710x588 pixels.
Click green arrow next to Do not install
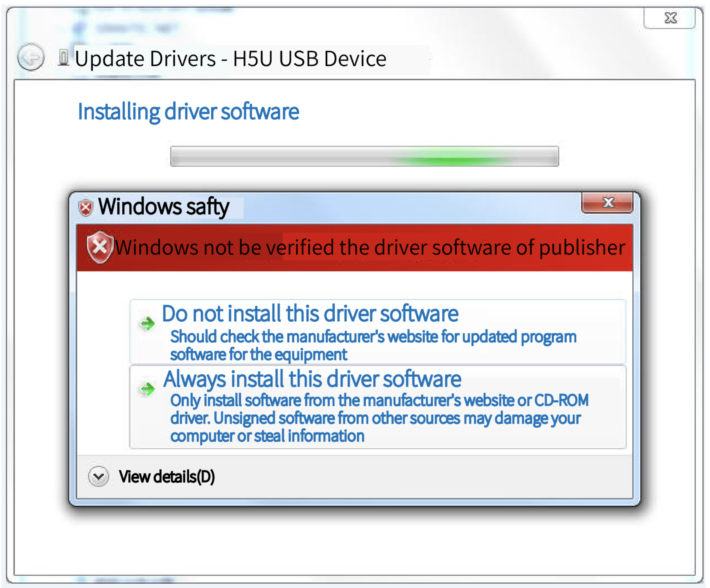[x=148, y=324]
